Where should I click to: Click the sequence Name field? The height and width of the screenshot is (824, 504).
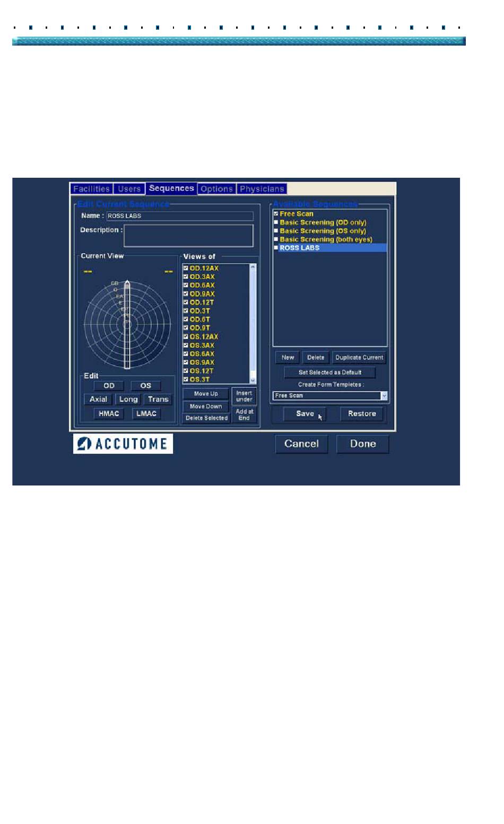click(180, 216)
